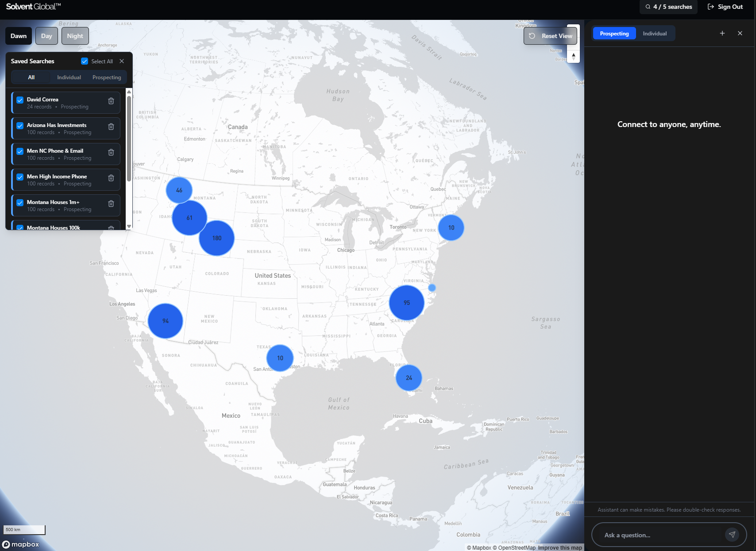Uncheck the Arizona Has Investments checkbox
Viewport: 756px width, 551px height.
[20, 126]
